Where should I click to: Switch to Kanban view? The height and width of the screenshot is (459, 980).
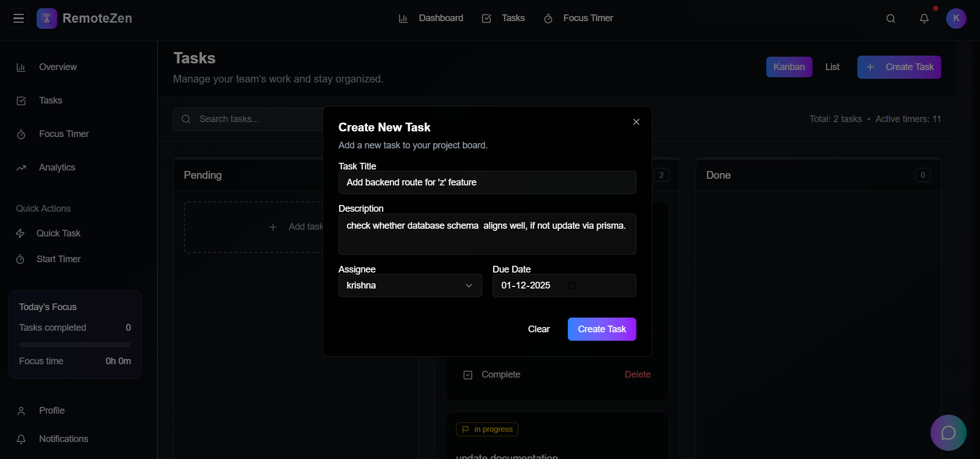pos(789,67)
